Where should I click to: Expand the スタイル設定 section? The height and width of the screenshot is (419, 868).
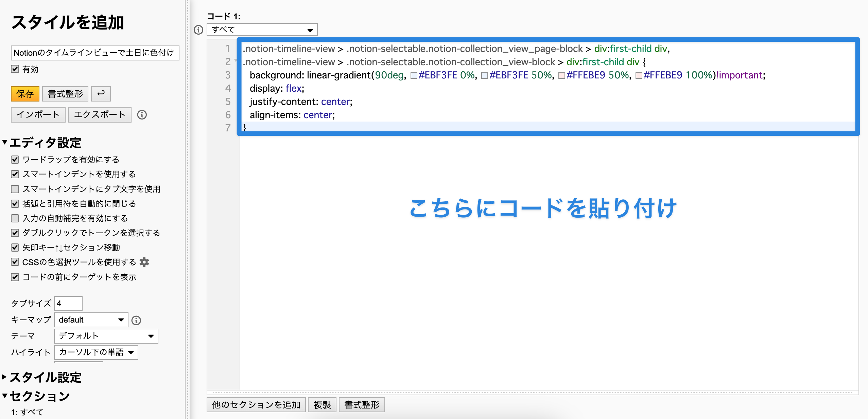coord(42,377)
